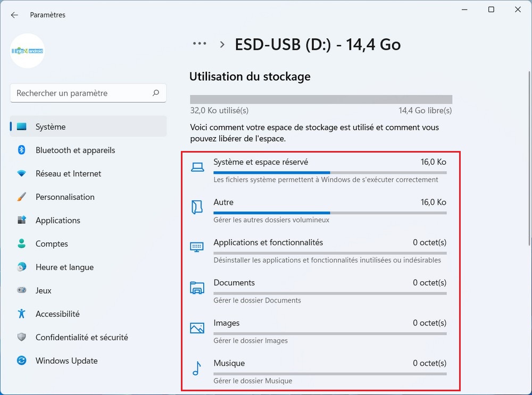Click the globe clock Heure et langue icon
Screen dimensions: 532x395
(x=21, y=267)
